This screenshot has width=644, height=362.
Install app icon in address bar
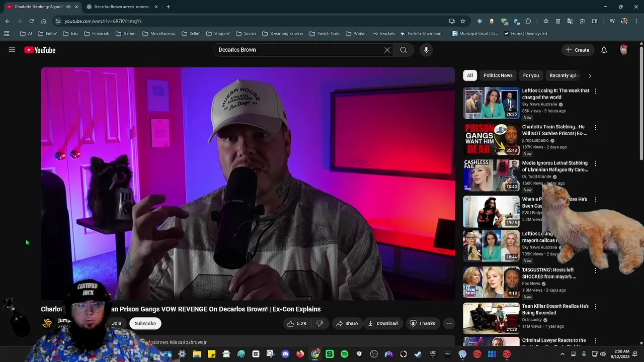[x=452, y=21]
